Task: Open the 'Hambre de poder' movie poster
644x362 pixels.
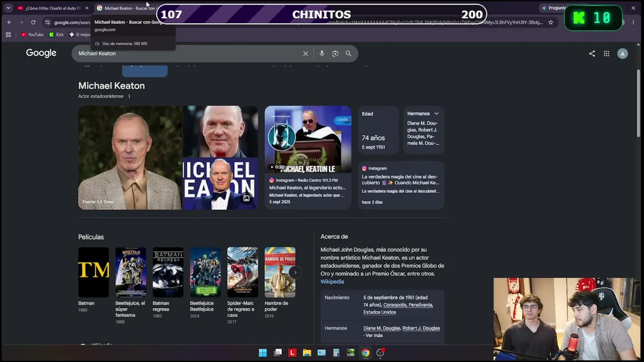Action: click(x=280, y=272)
